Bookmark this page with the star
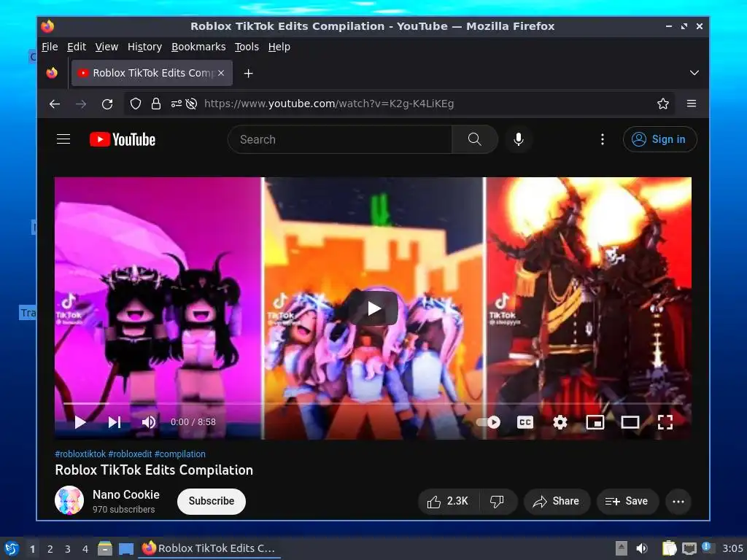The width and height of the screenshot is (747, 560). pos(662,104)
